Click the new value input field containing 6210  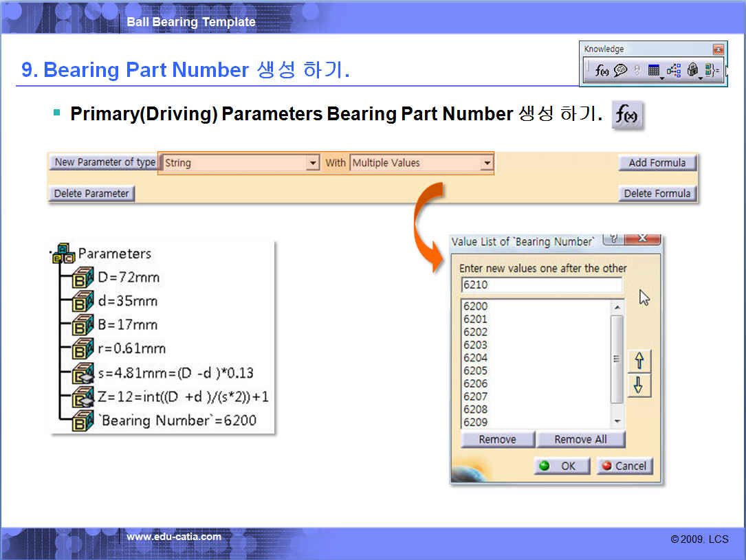click(541, 284)
